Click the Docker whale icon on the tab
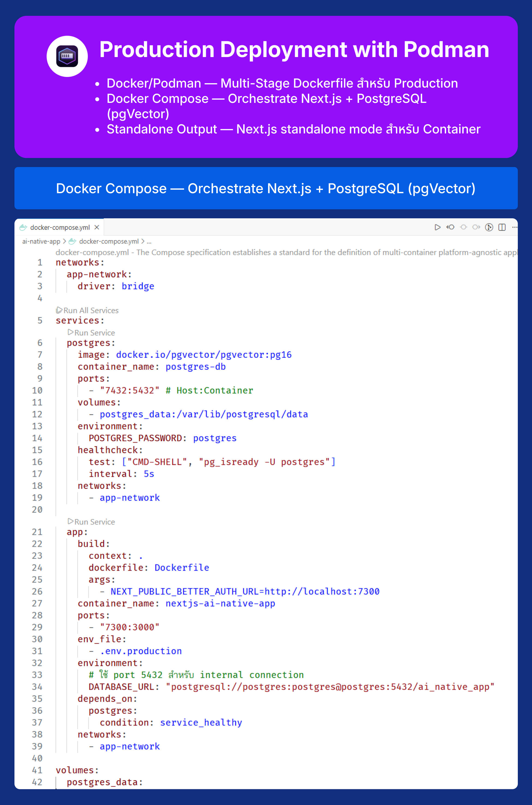Screen dimensions: 532x805 (x=23, y=227)
